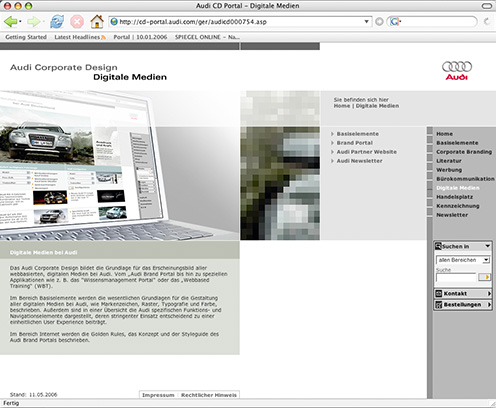
Task: Open the Portal | 10.01.2006 bookmark
Action: pyautogui.click(x=140, y=37)
